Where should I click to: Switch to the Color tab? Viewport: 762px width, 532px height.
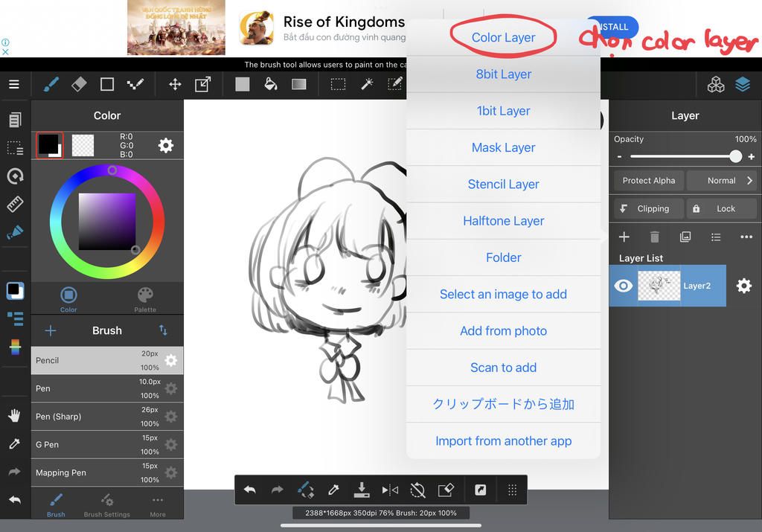click(68, 299)
